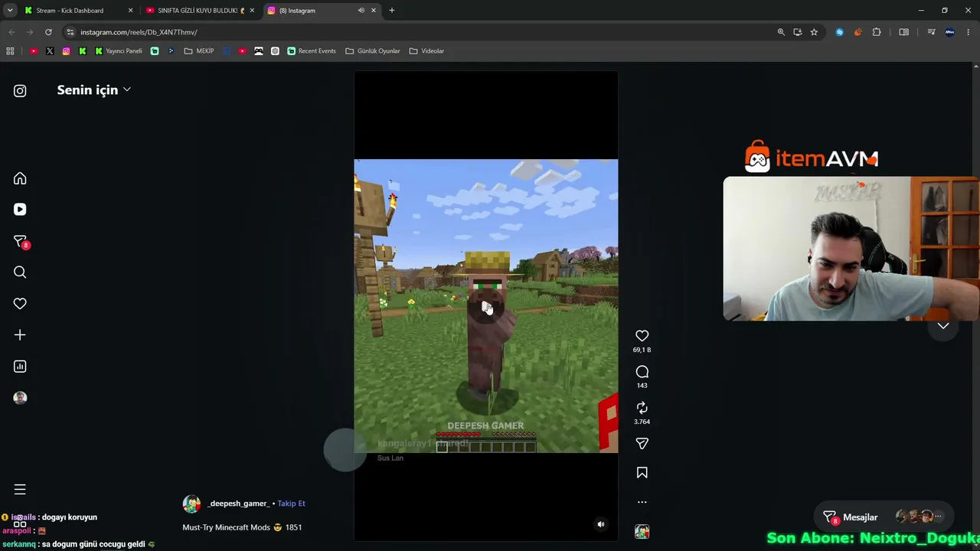This screenshot has width=980, height=551.
Task: Open page zoom control in address bar
Action: (781, 32)
